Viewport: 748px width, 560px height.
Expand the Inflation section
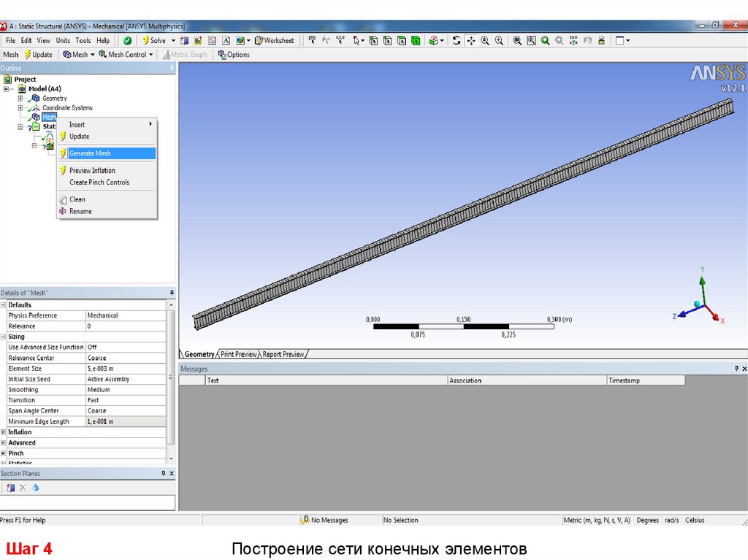(x=4, y=432)
